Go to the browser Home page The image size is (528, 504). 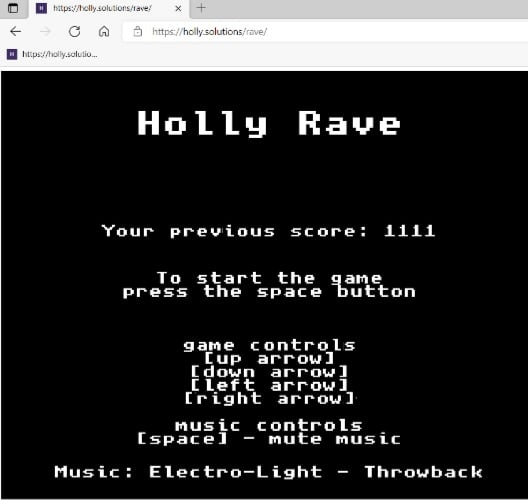point(104,32)
